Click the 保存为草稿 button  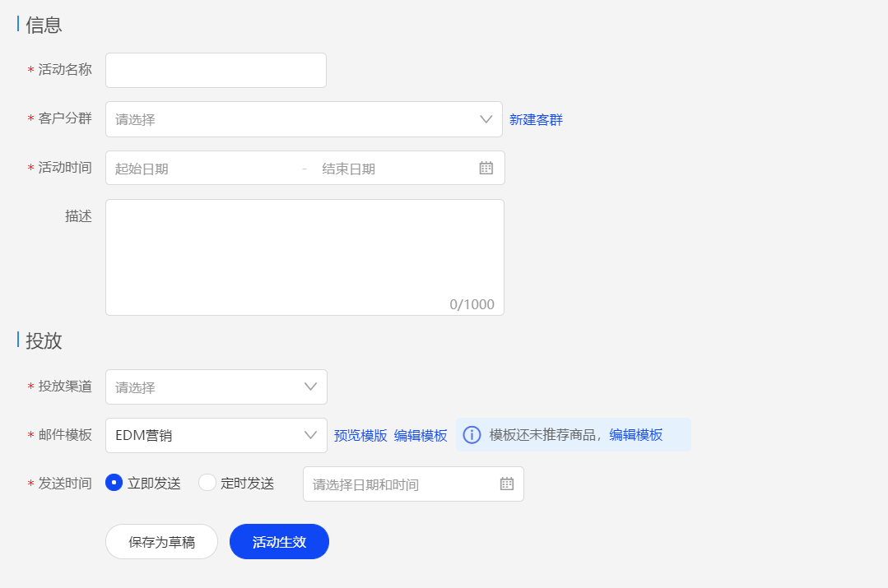161,541
